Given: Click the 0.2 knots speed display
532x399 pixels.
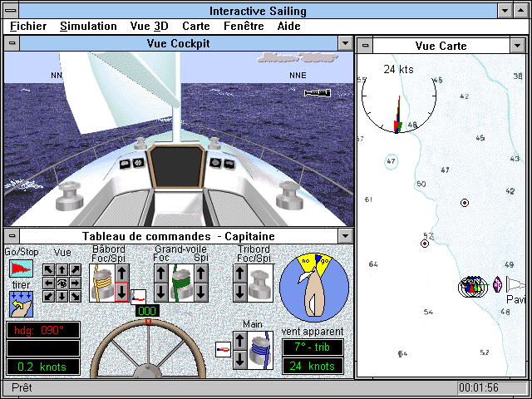Looking at the screenshot, I should point(43,367).
